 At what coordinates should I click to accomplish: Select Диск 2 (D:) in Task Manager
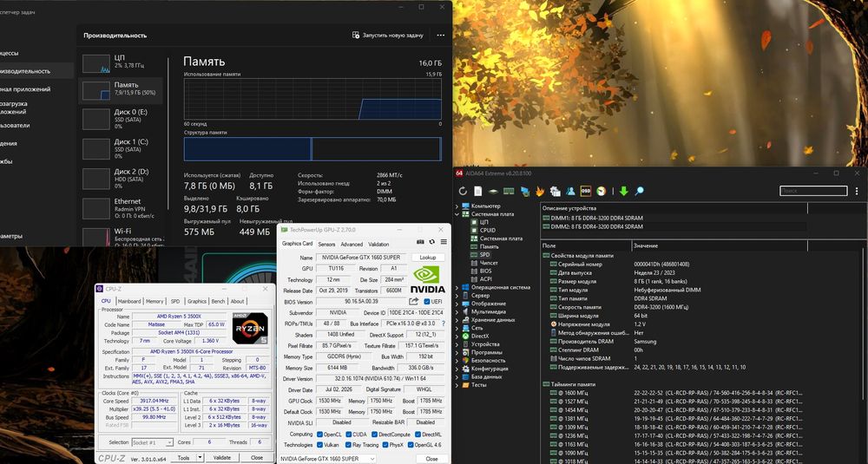point(122,179)
